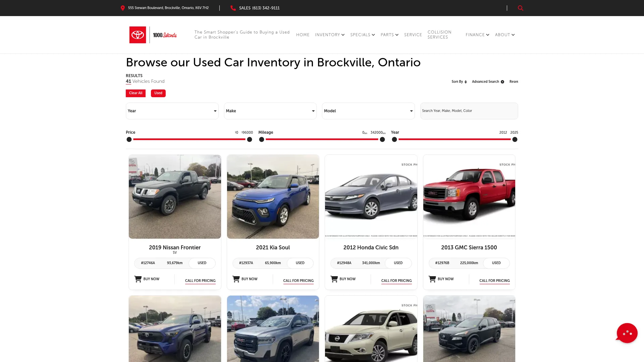Screen dimensions: 644x362
Task: Click Call For Pricing on GMC Sierra
Action: (x=494, y=281)
